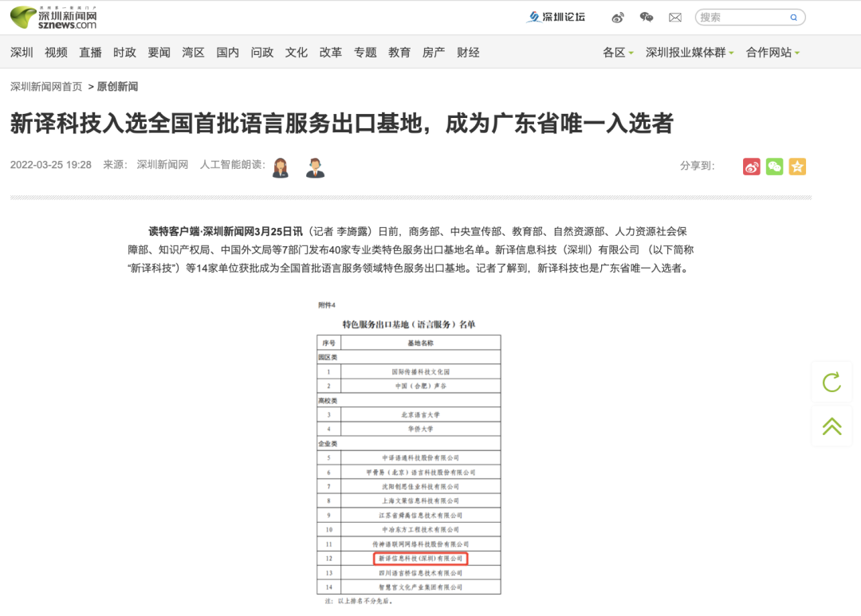Click the search magnifier icon
This screenshot has height=616, width=861.
(793, 17)
